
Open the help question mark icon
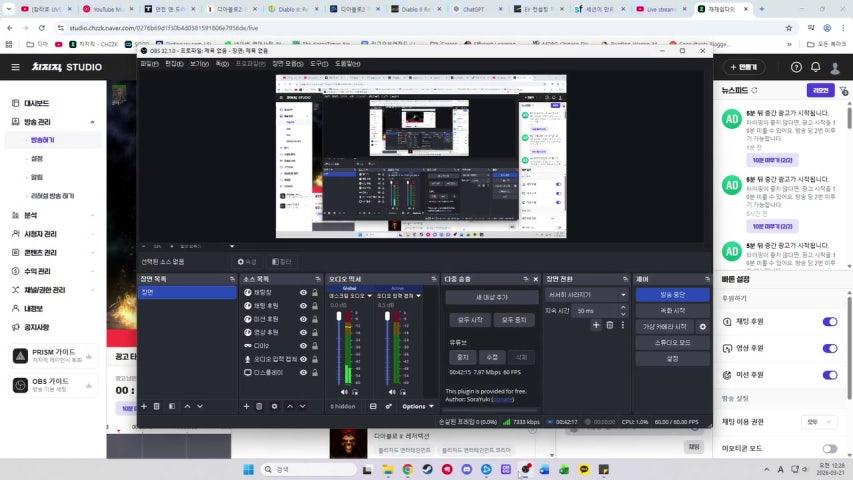797,67
